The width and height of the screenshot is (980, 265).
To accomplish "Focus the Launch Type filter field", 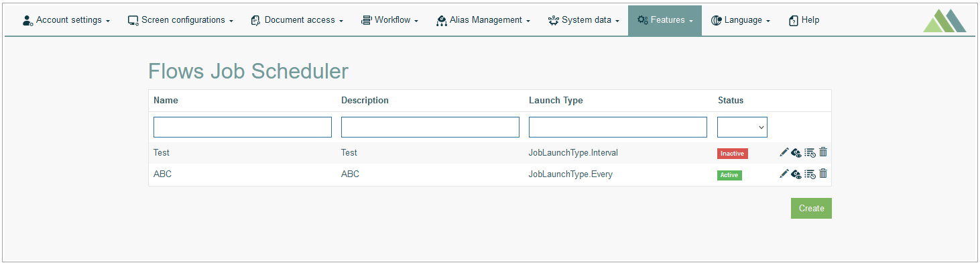I will point(618,127).
